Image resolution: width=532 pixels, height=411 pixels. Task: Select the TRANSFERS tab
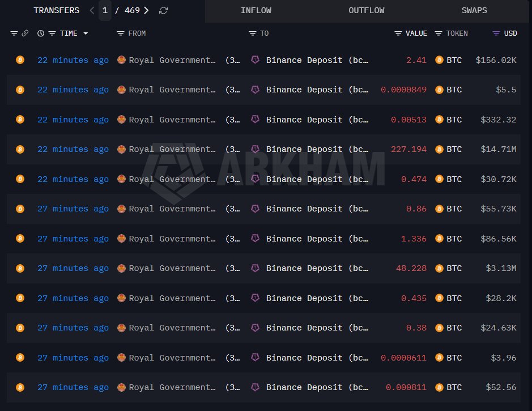56,11
